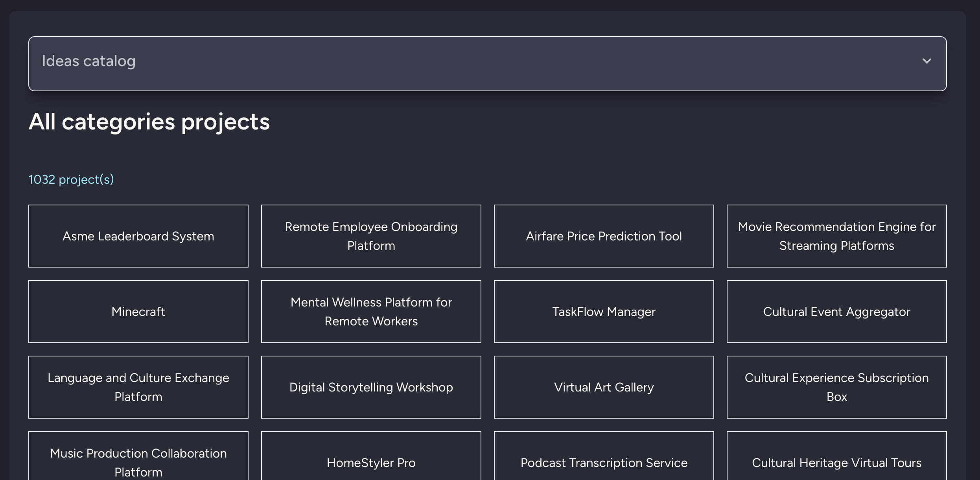Select the Minecraft project card

(138, 312)
